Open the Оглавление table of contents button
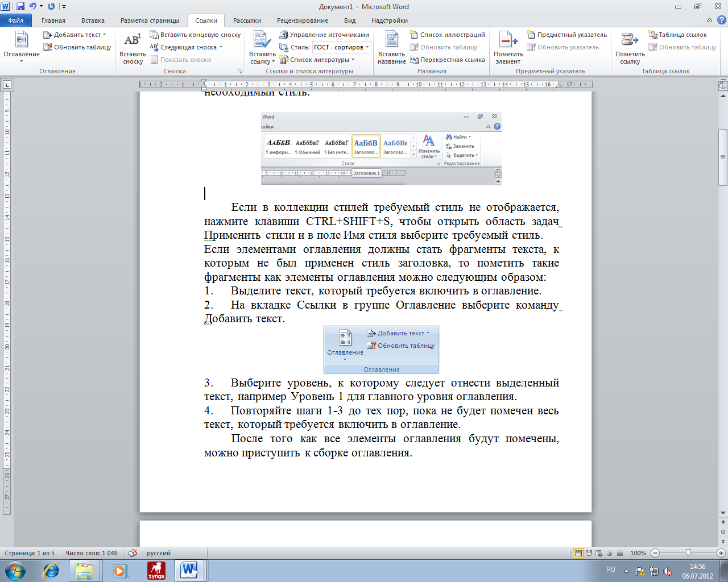Viewport: 728px width, 582px height. (22, 47)
